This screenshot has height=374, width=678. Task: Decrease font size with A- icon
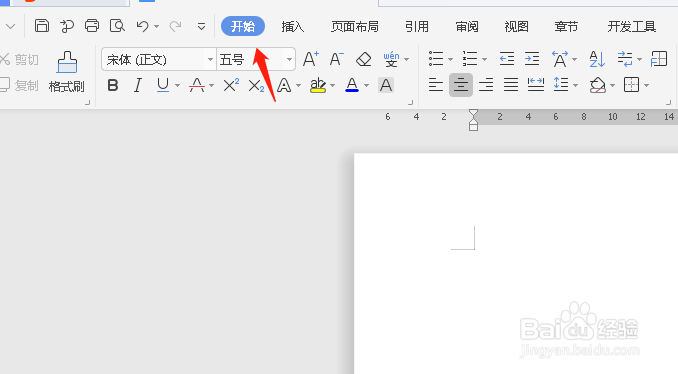pyautogui.click(x=336, y=59)
